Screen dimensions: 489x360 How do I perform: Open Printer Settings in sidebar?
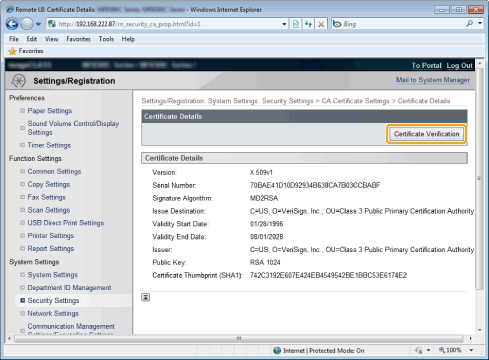tap(51, 236)
